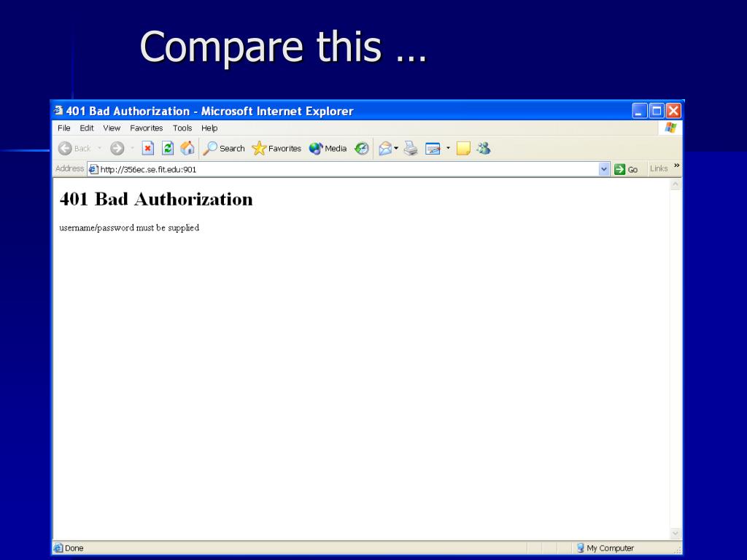Open the History clock icon
This screenshot has height=560, width=747.
(362, 149)
